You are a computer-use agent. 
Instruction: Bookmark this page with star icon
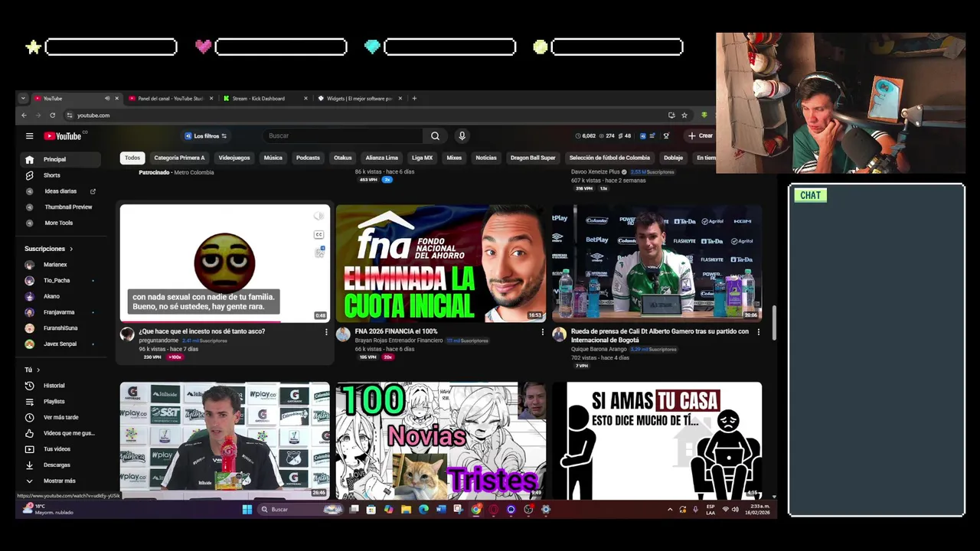pyautogui.click(x=684, y=116)
